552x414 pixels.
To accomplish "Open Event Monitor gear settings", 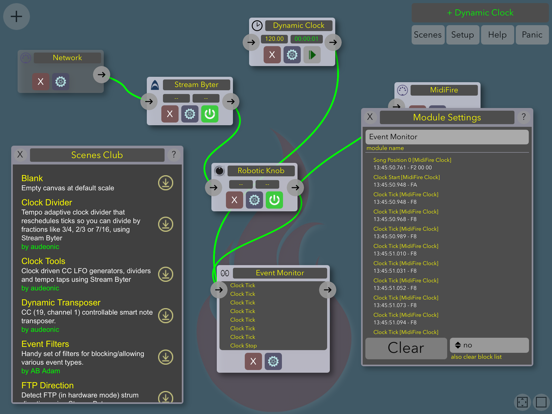I will tap(273, 361).
